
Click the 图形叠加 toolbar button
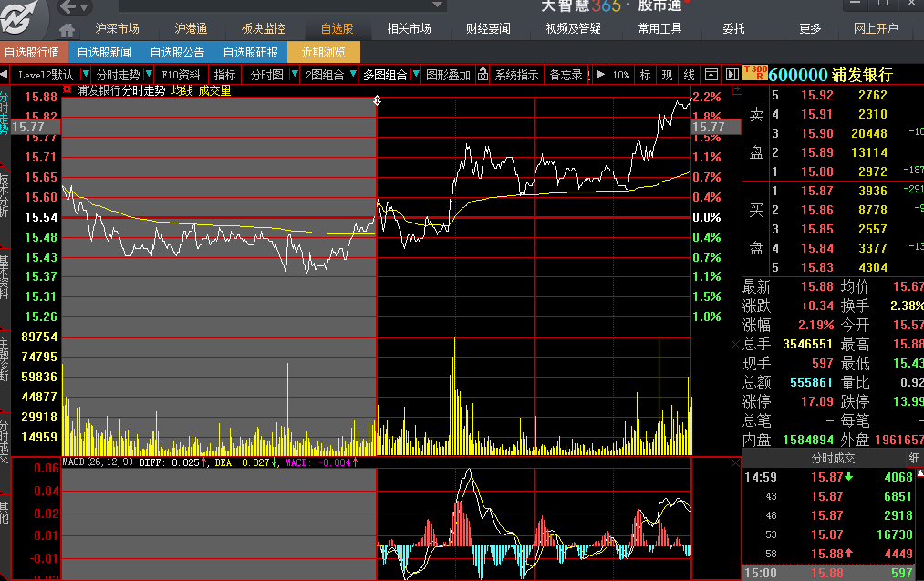tap(449, 75)
